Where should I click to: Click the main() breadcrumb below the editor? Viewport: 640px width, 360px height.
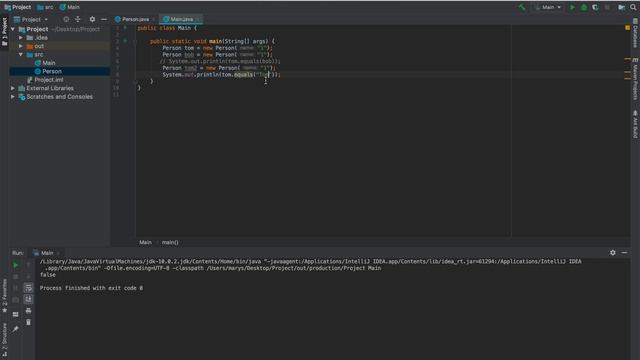pos(170,242)
